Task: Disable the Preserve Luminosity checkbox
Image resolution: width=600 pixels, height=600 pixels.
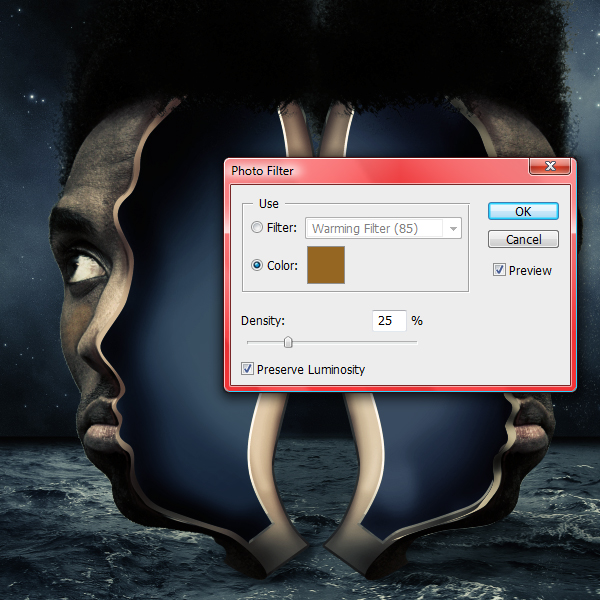Action: click(247, 369)
